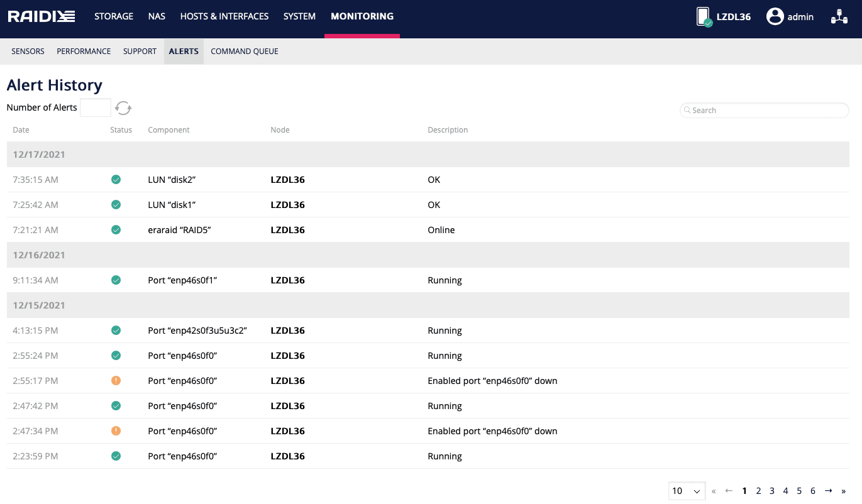Go to the previous page of alerts
The height and width of the screenshot is (504, 862).
[x=729, y=491]
